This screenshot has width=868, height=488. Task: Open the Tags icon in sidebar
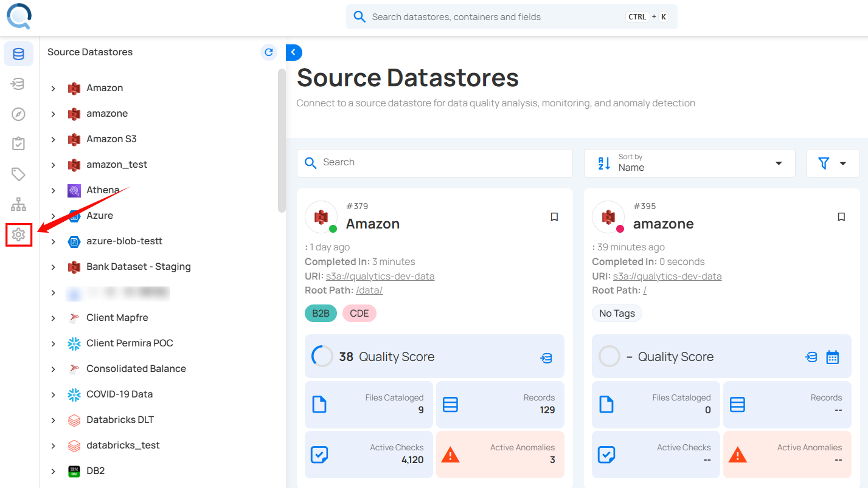pyautogui.click(x=18, y=174)
